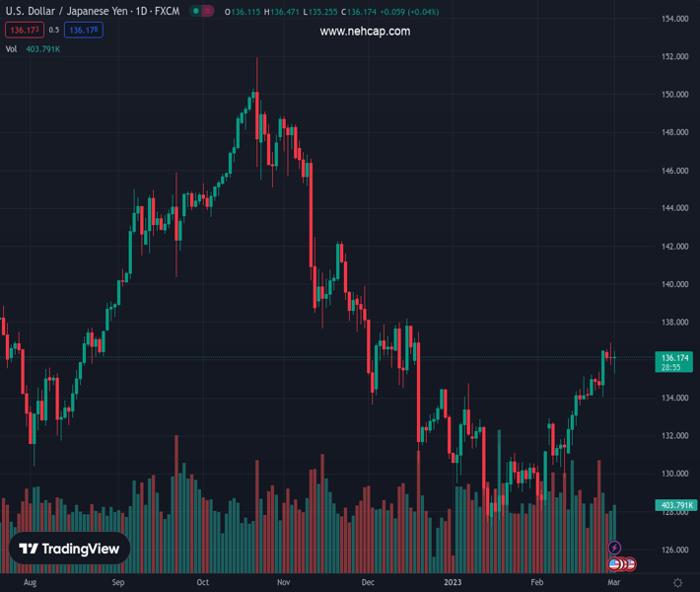
Task: Click the blue buy price 136.178 button
Action: pyautogui.click(x=84, y=30)
